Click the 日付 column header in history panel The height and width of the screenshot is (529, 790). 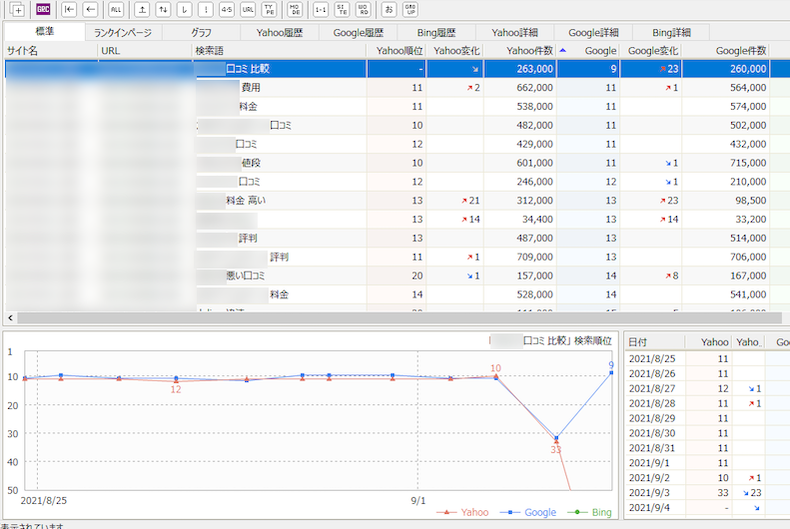click(x=655, y=342)
